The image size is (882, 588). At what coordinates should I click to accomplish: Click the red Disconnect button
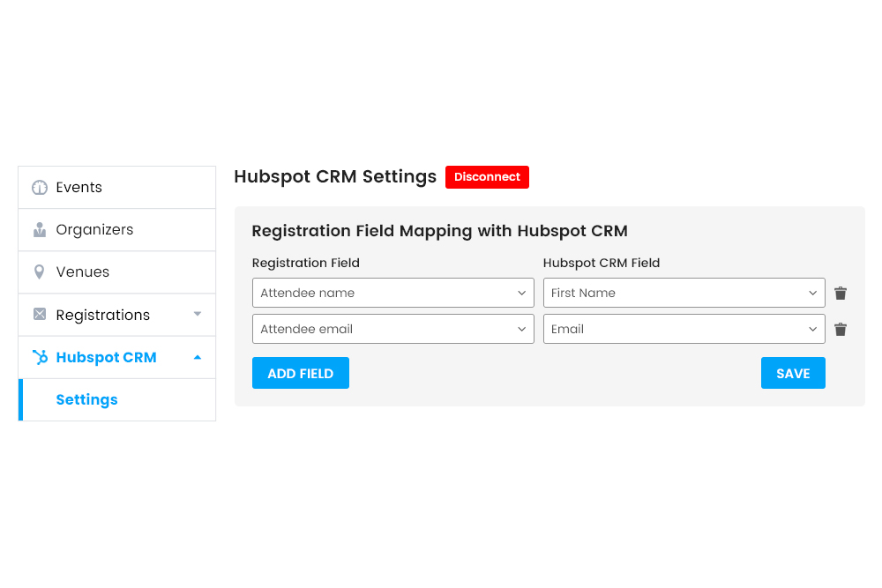(487, 176)
